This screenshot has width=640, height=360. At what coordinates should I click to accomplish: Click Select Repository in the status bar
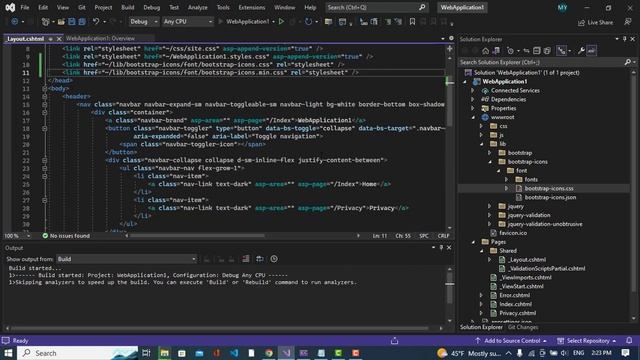coord(587,340)
